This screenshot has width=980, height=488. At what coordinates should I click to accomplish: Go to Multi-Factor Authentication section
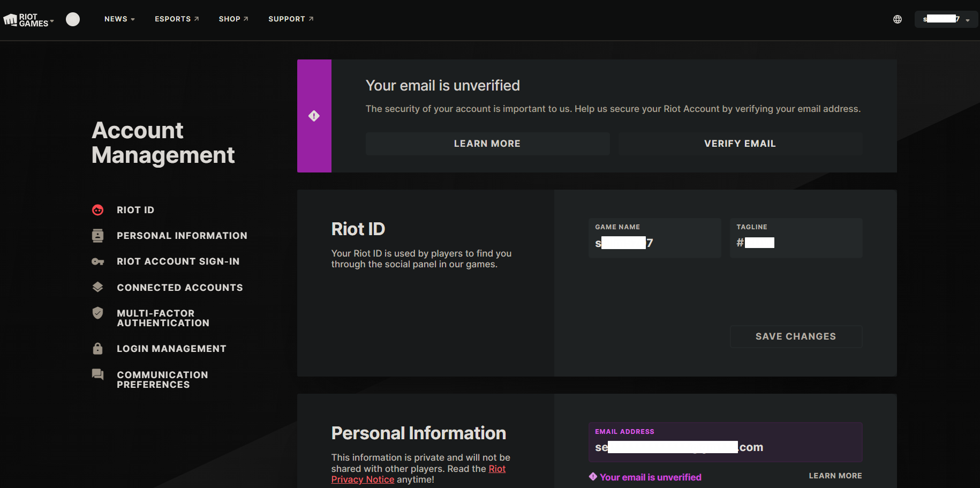[163, 318]
